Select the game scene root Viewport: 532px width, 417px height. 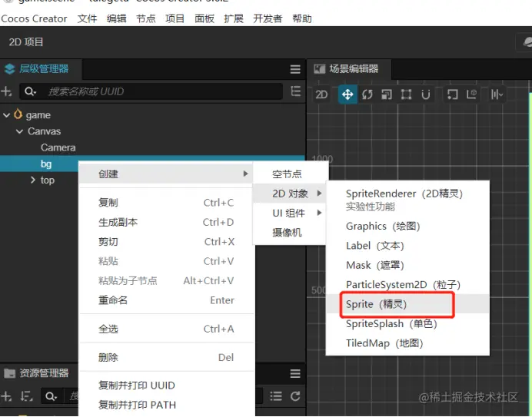point(38,115)
